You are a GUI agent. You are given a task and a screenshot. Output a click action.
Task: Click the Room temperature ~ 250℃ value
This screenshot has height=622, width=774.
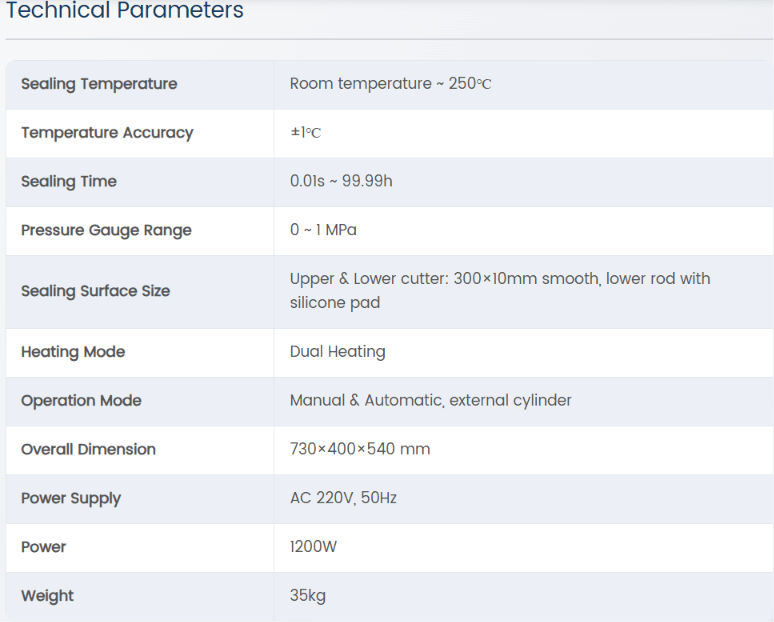click(x=390, y=83)
